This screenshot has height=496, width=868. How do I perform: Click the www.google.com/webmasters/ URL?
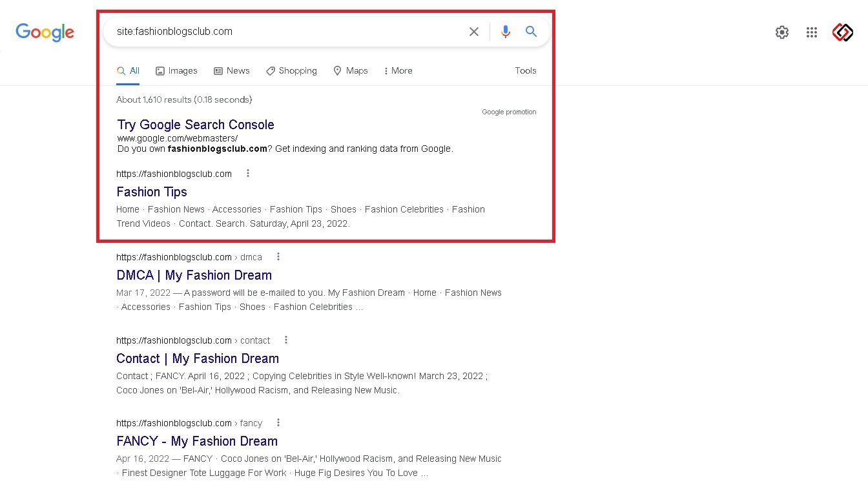(178, 138)
